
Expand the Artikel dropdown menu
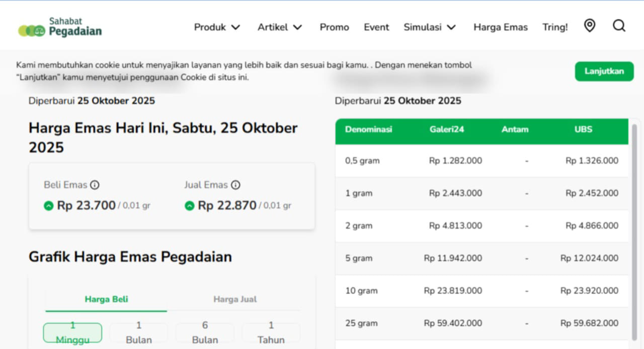280,27
